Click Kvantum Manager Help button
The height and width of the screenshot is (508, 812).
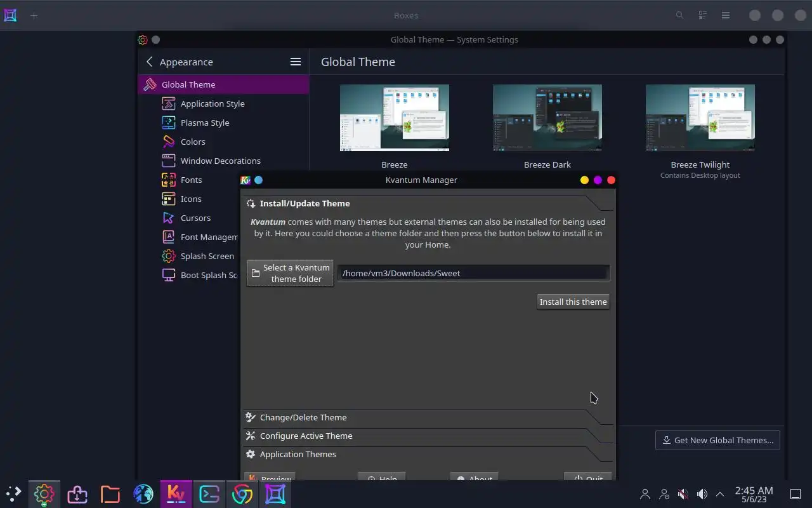point(381,476)
